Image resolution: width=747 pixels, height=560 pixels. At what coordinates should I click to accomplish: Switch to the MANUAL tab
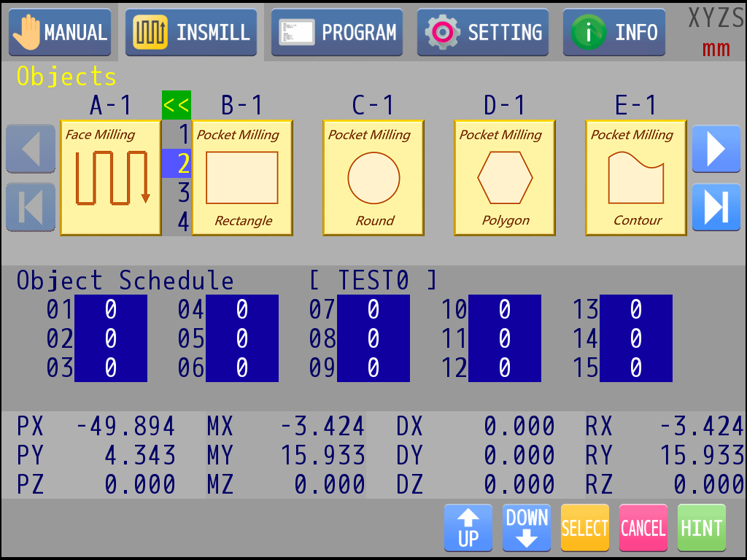pyautogui.click(x=60, y=33)
